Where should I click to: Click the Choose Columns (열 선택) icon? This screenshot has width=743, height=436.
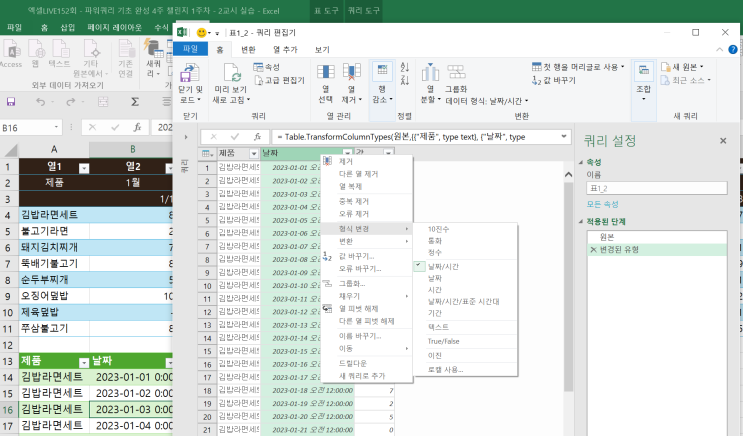pyautogui.click(x=326, y=72)
